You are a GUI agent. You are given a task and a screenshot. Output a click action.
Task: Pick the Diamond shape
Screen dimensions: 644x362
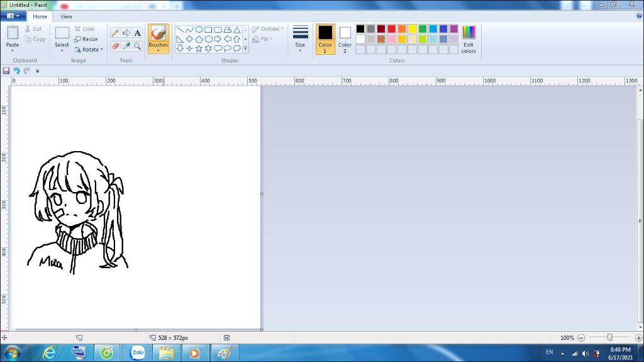189,39
